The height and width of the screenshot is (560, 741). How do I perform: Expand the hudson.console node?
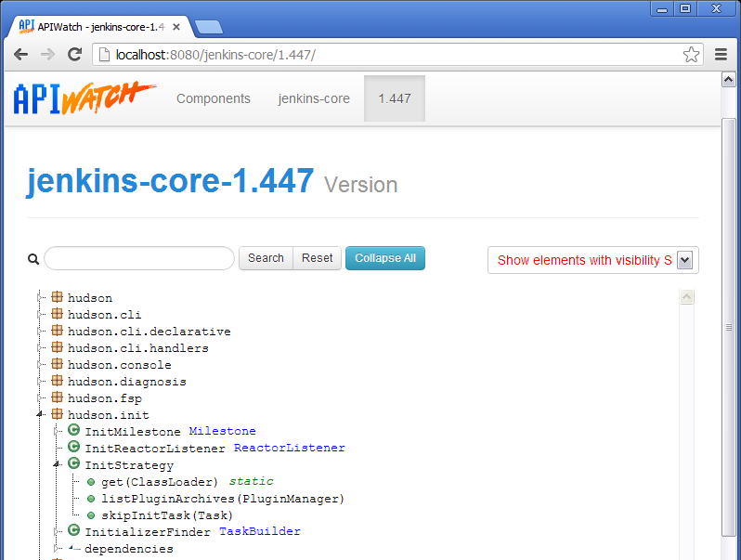[39, 365]
